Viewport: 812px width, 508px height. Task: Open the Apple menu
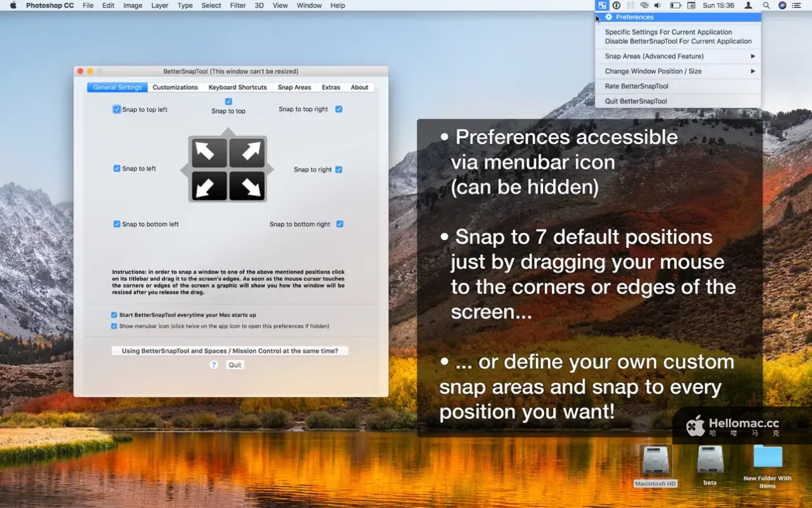coord(13,5)
